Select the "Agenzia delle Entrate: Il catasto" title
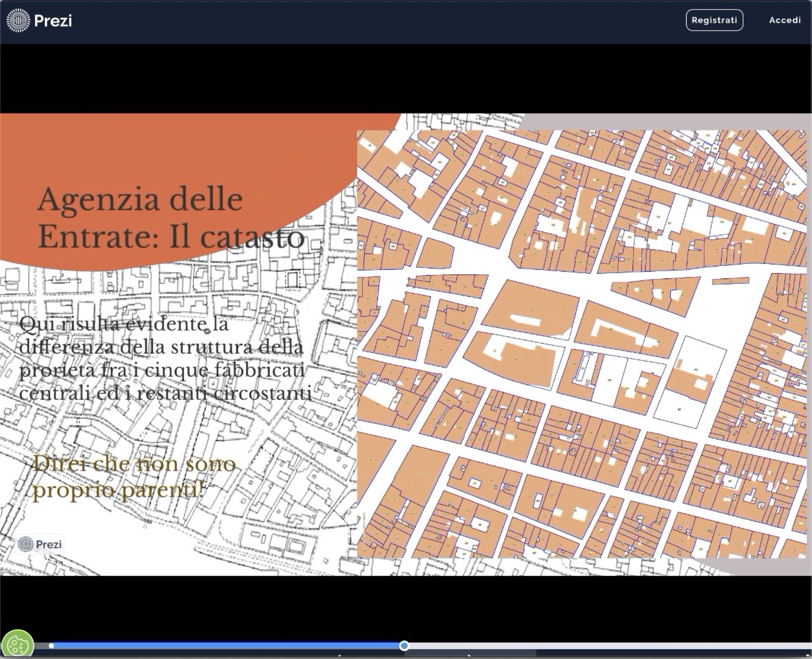Screen dimensions: 812x659 pyautogui.click(x=171, y=217)
